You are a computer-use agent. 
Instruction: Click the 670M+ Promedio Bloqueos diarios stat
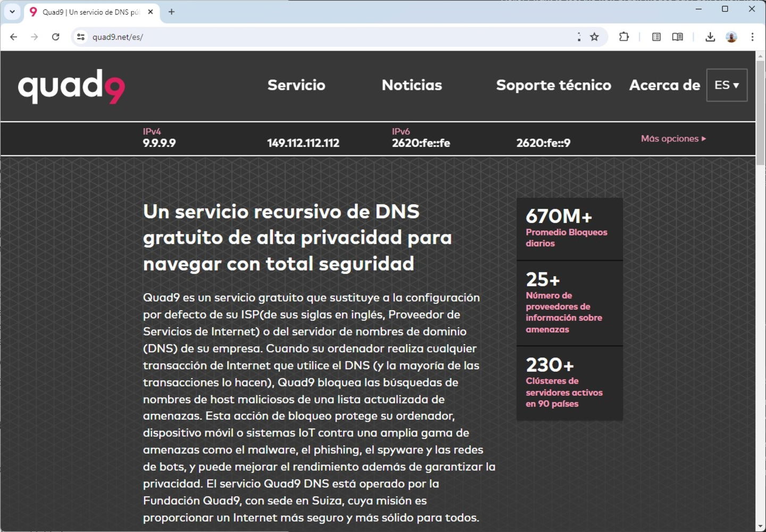(x=569, y=229)
